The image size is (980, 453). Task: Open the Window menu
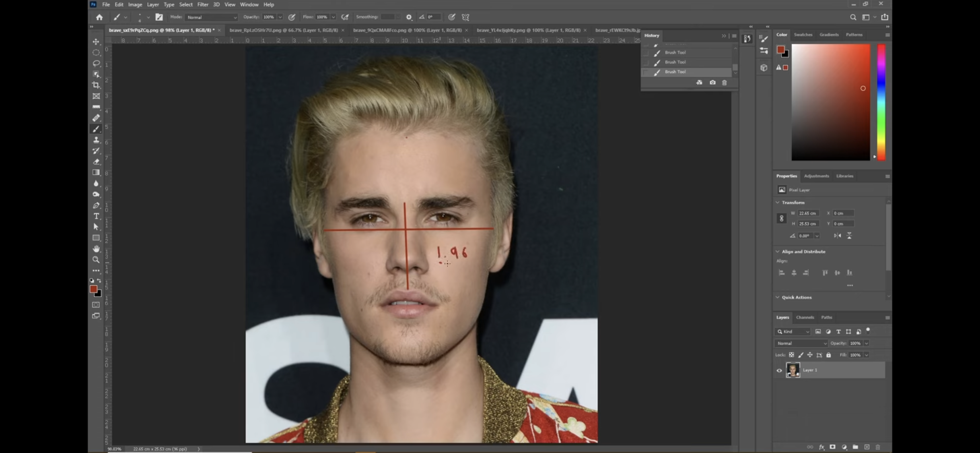point(249,4)
